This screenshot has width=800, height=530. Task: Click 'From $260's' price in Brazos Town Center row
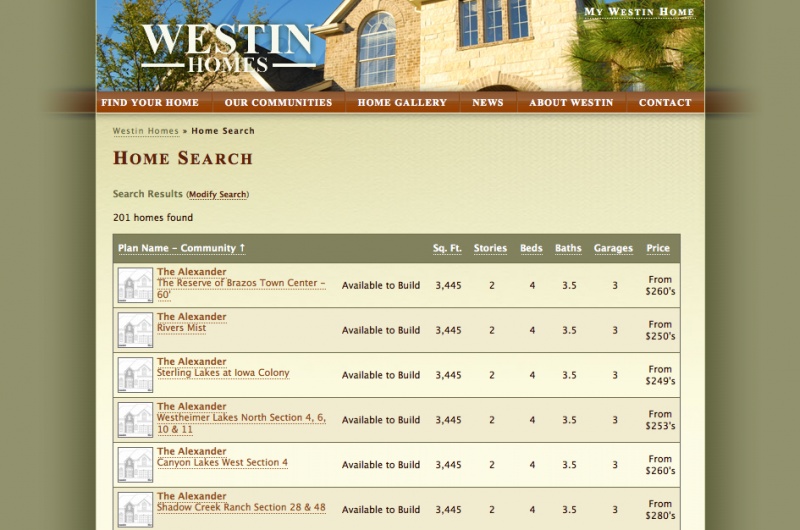660,286
